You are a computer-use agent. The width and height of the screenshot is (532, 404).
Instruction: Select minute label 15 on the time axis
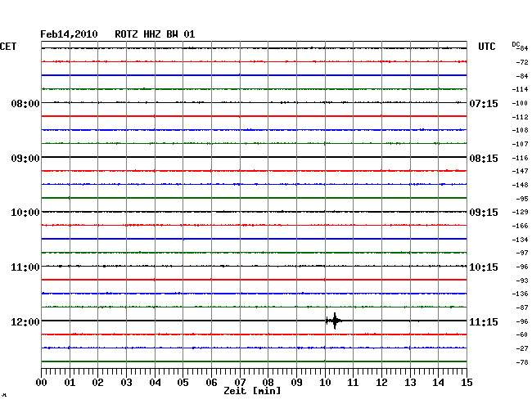click(x=467, y=383)
